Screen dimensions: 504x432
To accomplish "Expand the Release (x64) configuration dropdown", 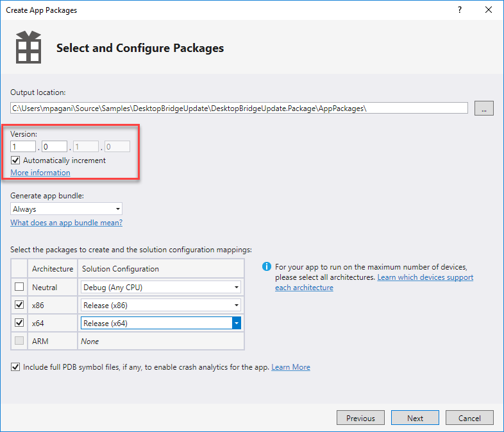I will click(237, 323).
